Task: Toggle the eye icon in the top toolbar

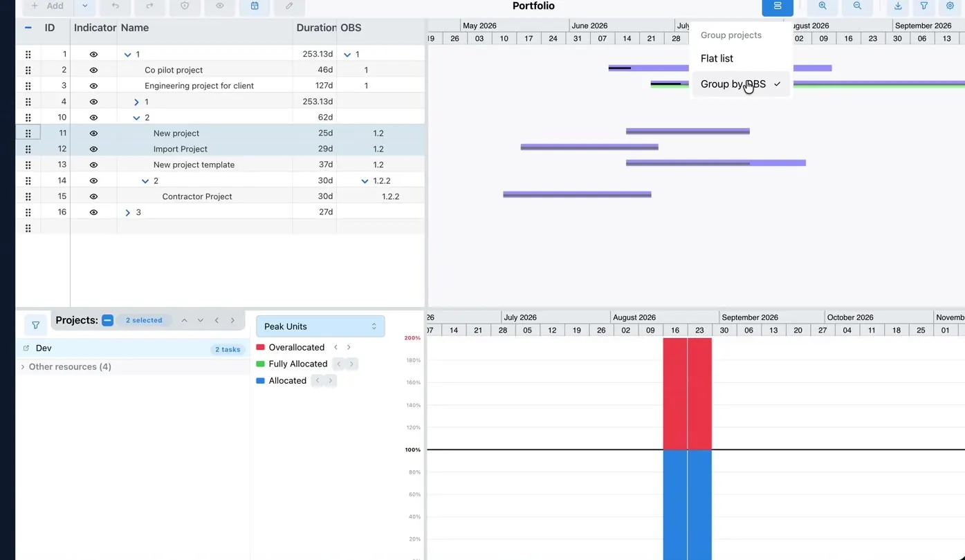Action: [x=220, y=6]
